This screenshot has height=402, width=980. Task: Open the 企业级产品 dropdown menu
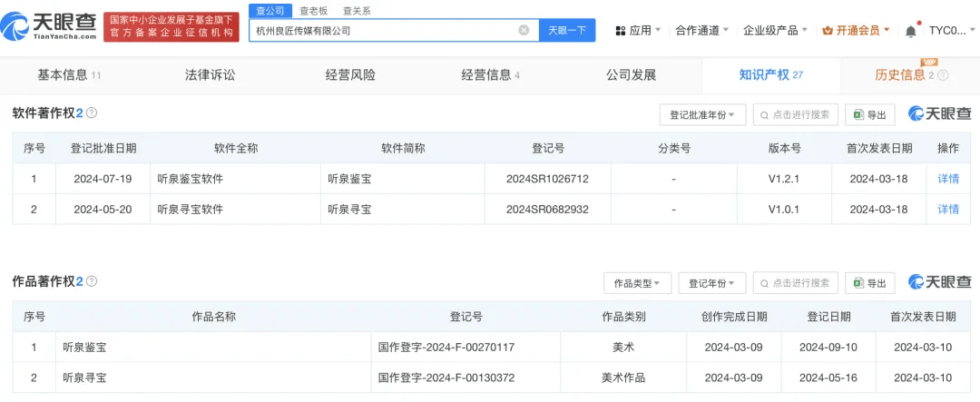coord(775,30)
